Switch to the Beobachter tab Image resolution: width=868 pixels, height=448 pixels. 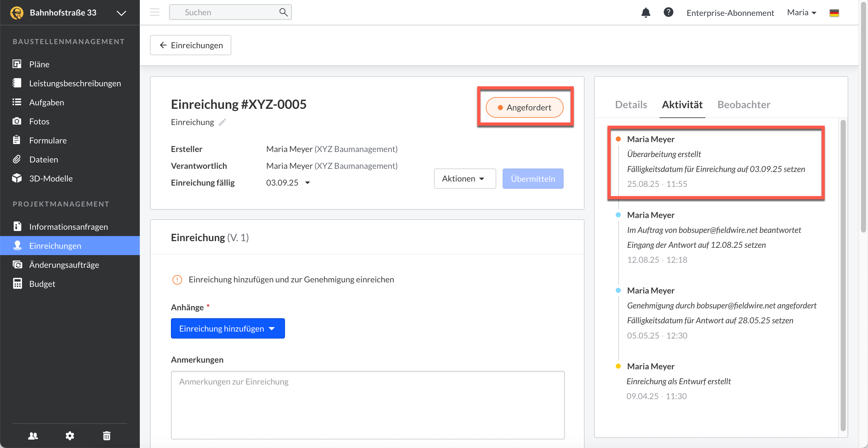click(743, 105)
